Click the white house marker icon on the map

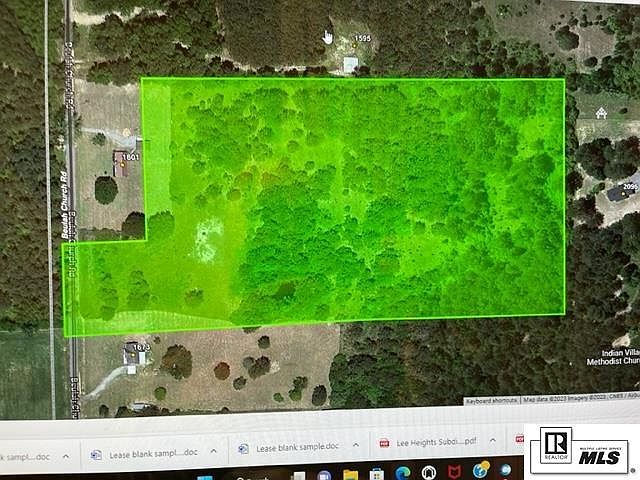[x=601, y=113]
